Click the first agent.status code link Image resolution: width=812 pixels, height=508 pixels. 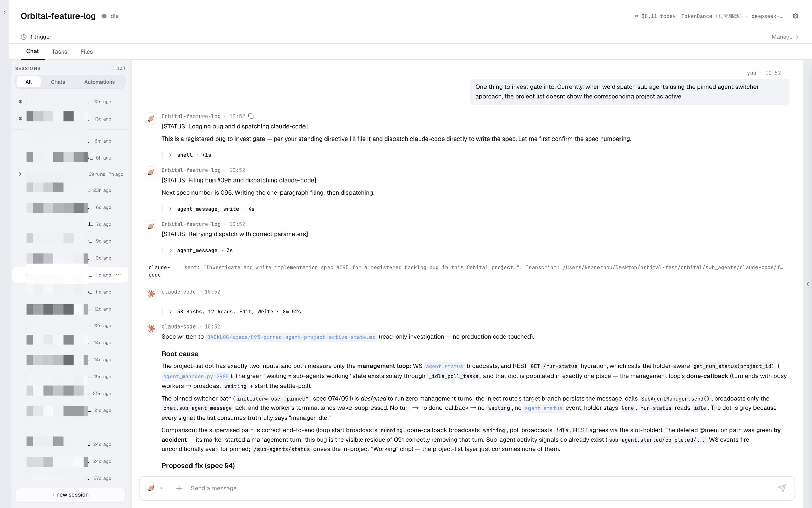coord(444,366)
